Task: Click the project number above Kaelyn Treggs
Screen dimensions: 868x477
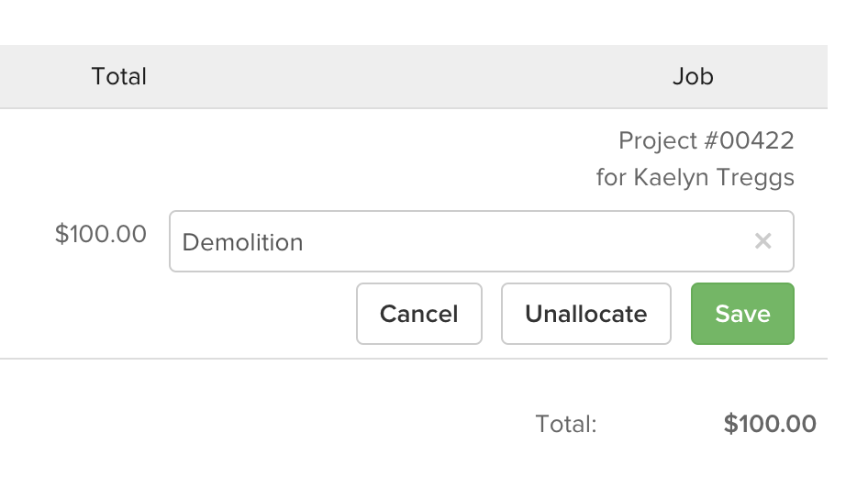Action: click(706, 140)
